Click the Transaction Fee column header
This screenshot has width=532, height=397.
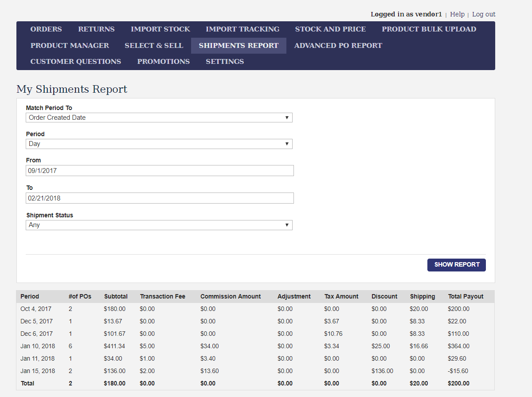tap(163, 296)
